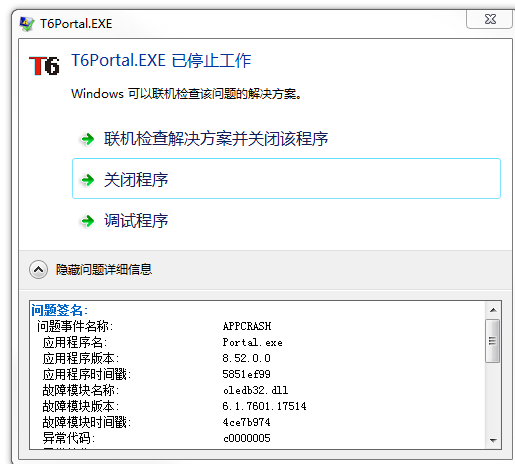Viewport: 515px width, 464px height.
Task: Click the T6Portal.EXE 已停止工作 heading
Action: coord(161,61)
